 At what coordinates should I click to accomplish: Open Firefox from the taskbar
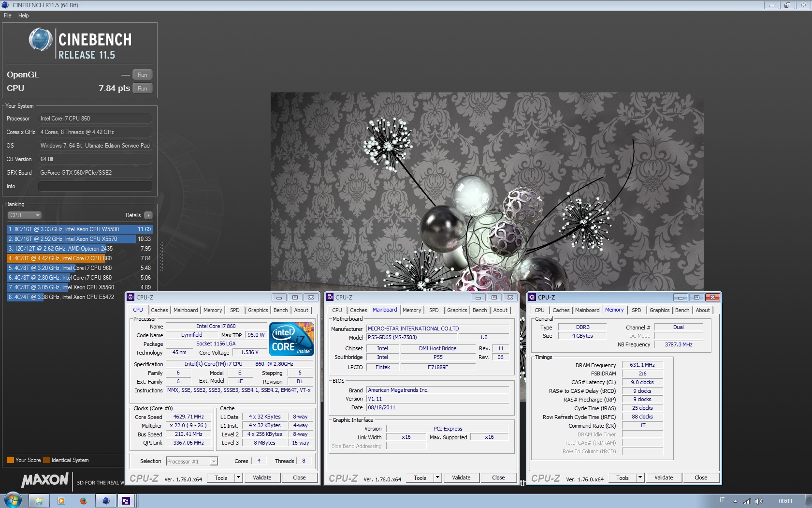(83, 501)
